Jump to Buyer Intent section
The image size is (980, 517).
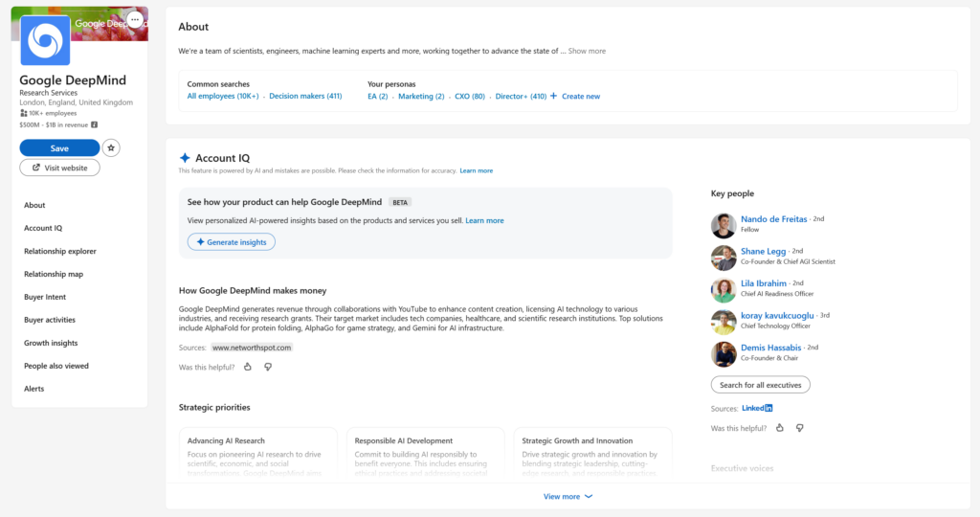pos(45,297)
